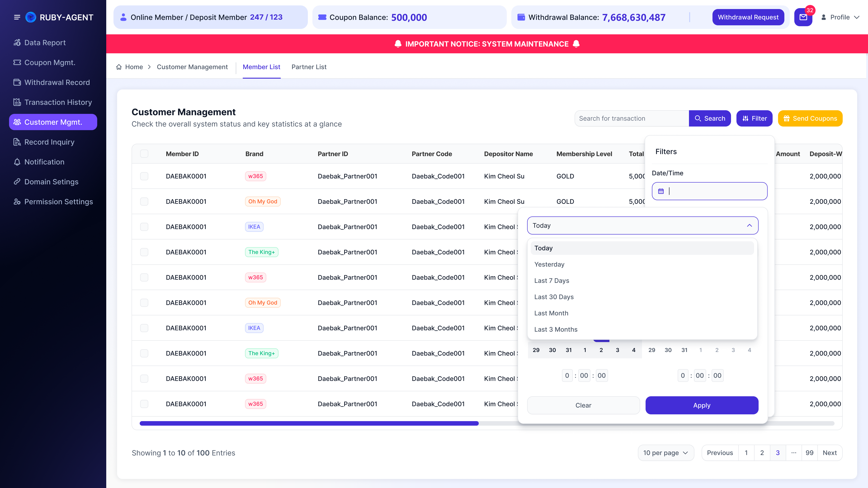The height and width of the screenshot is (488, 868).
Task: Go to page 99
Action: (x=809, y=453)
